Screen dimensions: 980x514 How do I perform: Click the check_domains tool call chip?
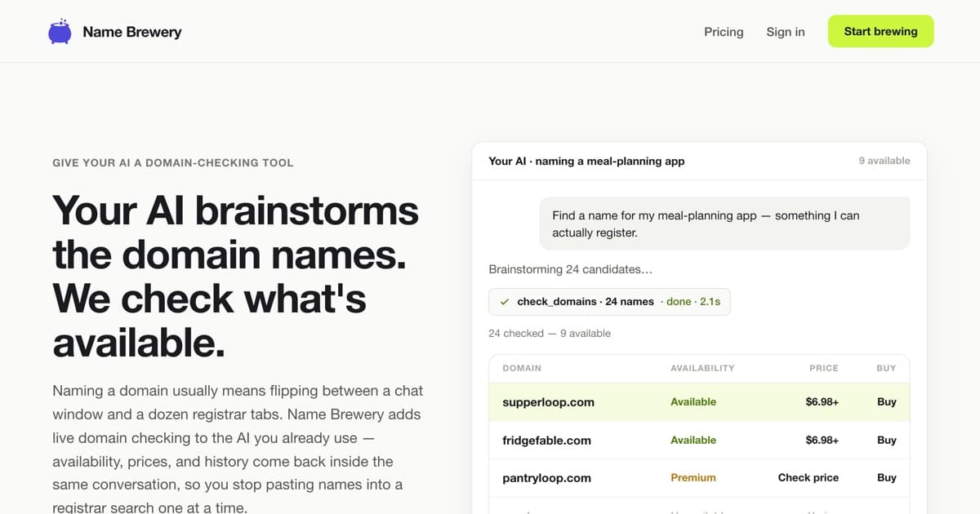(609, 302)
